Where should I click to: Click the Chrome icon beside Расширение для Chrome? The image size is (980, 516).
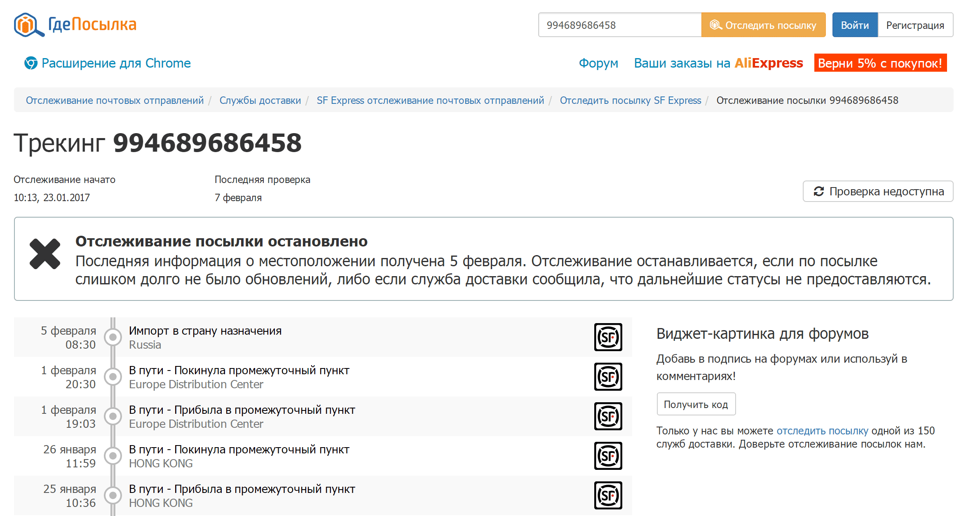31,63
